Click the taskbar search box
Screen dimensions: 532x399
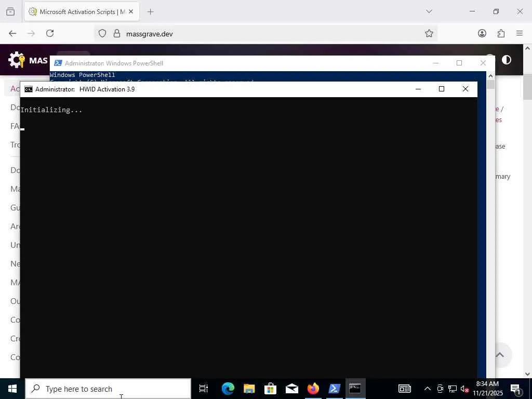click(x=108, y=389)
